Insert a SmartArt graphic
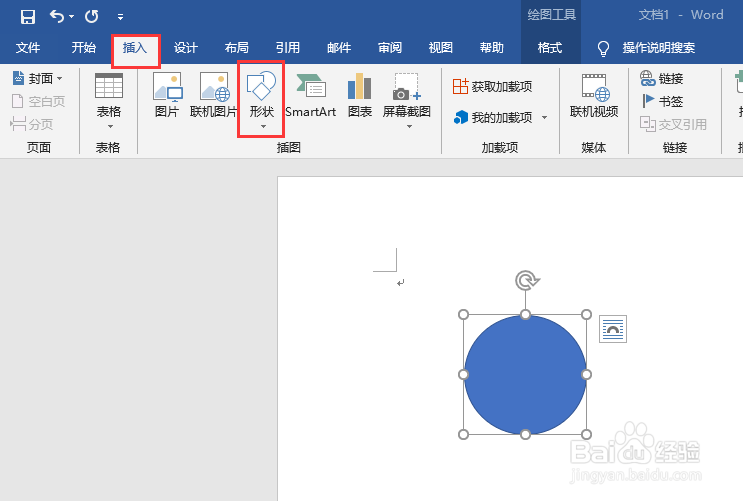743x501 pixels. coord(311,95)
